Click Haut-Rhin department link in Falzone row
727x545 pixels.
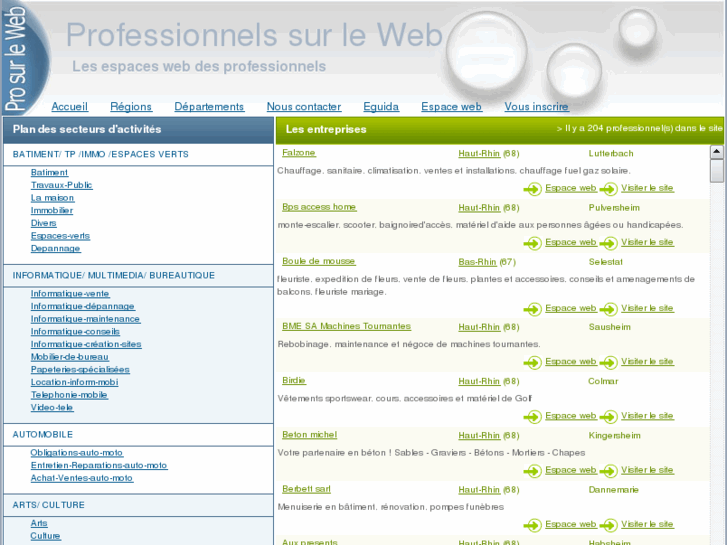[x=479, y=154]
